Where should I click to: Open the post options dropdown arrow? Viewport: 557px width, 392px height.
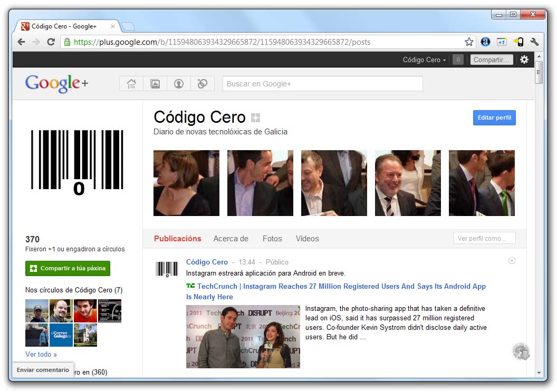(x=512, y=261)
